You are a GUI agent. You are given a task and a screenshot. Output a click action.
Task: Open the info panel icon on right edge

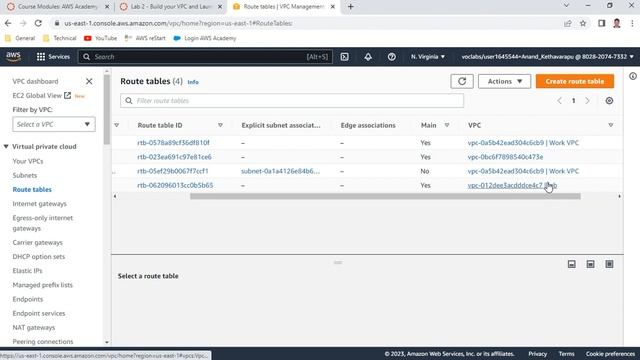pyautogui.click(x=633, y=76)
